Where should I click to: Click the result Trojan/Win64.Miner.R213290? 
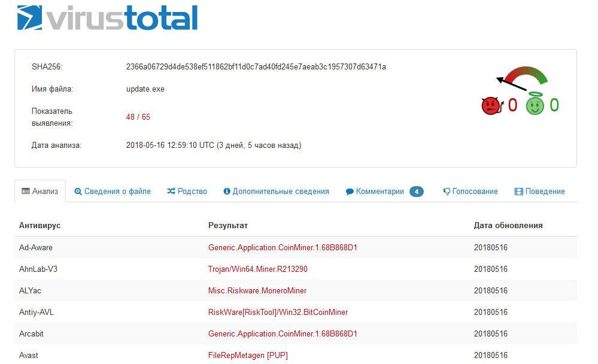click(x=258, y=269)
